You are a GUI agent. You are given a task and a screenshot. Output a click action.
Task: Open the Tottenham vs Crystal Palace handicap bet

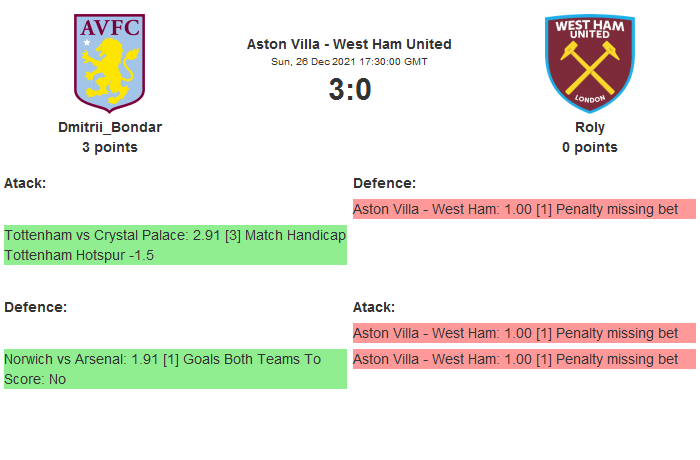tap(175, 245)
